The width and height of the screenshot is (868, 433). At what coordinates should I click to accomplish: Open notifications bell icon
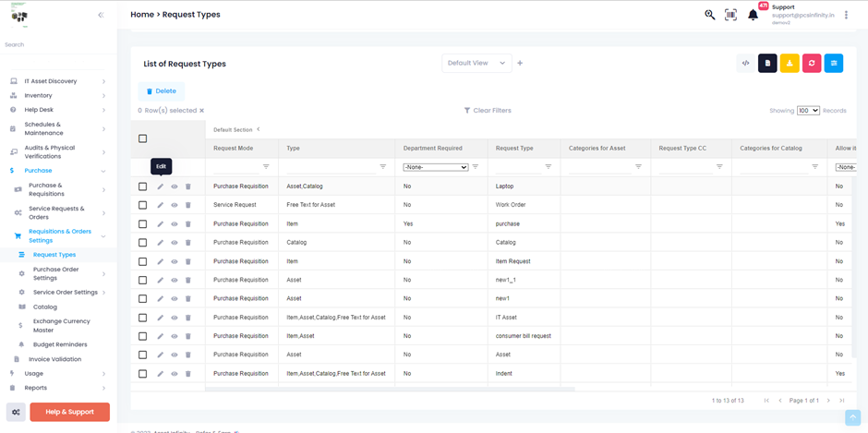(753, 15)
